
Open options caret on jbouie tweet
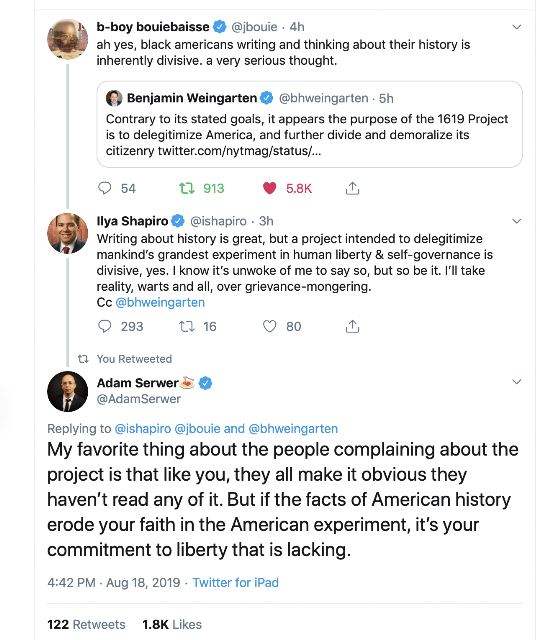(x=517, y=27)
